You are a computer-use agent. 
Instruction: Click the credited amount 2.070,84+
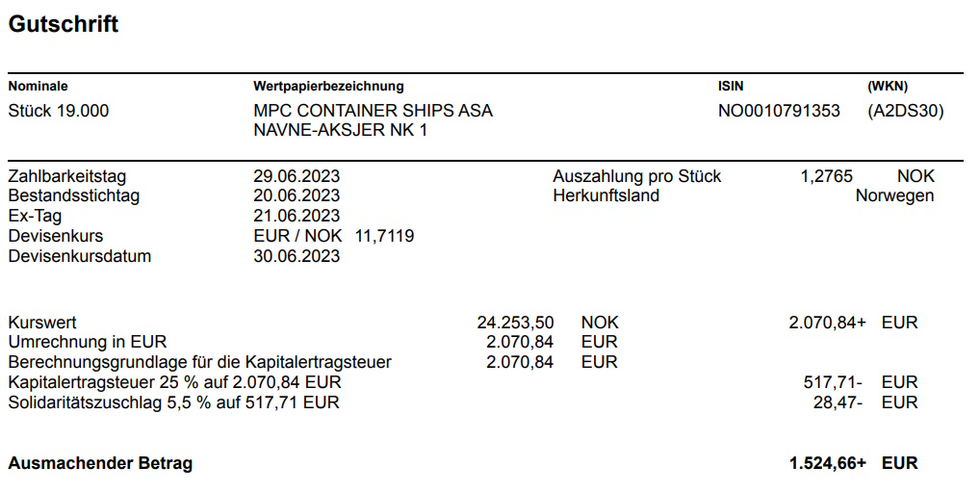(827, 323)
